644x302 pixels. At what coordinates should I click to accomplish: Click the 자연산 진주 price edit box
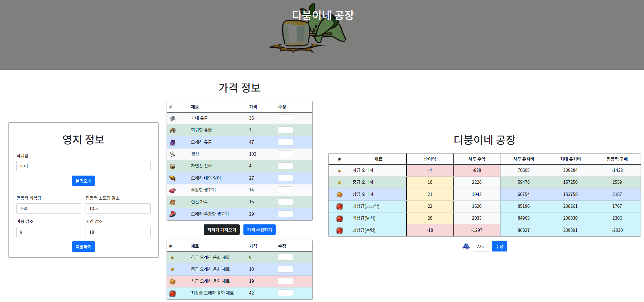tap(286, 166)
